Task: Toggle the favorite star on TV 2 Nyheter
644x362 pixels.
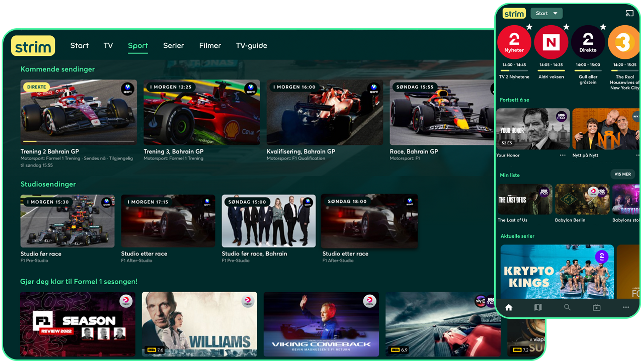Action: point(529,27)
